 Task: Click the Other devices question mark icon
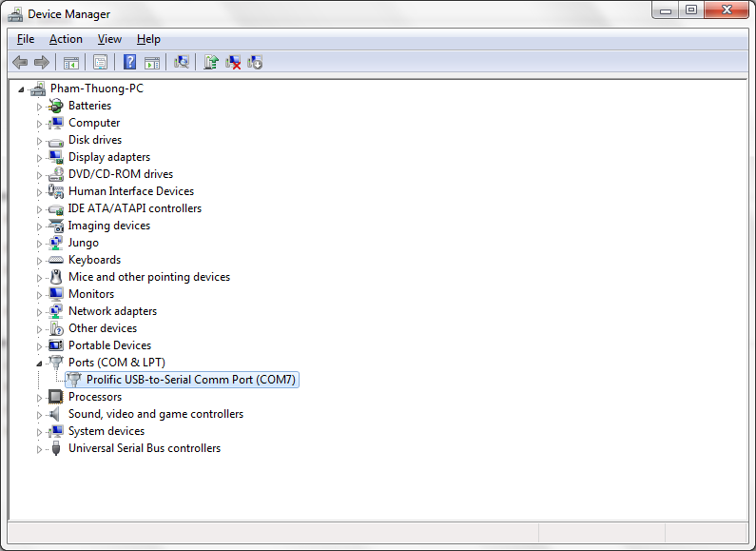pos(56,328)
